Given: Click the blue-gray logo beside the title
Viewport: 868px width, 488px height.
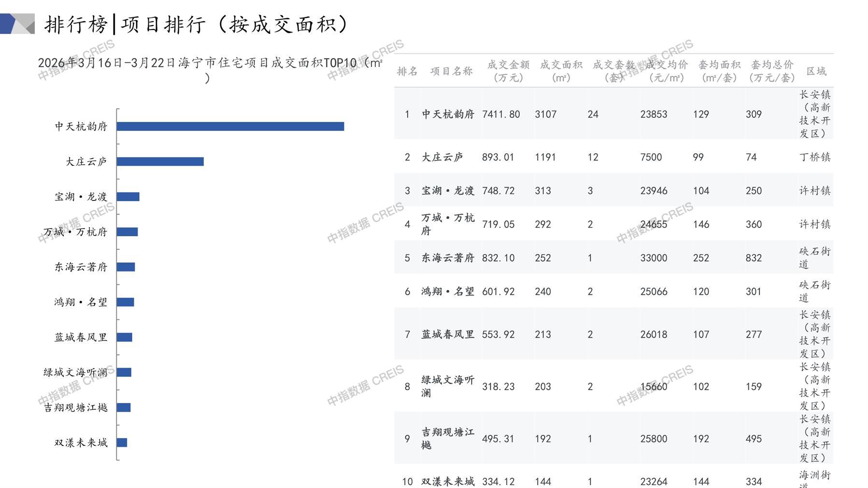Looking at the screenshot, I should click(17, 24).
